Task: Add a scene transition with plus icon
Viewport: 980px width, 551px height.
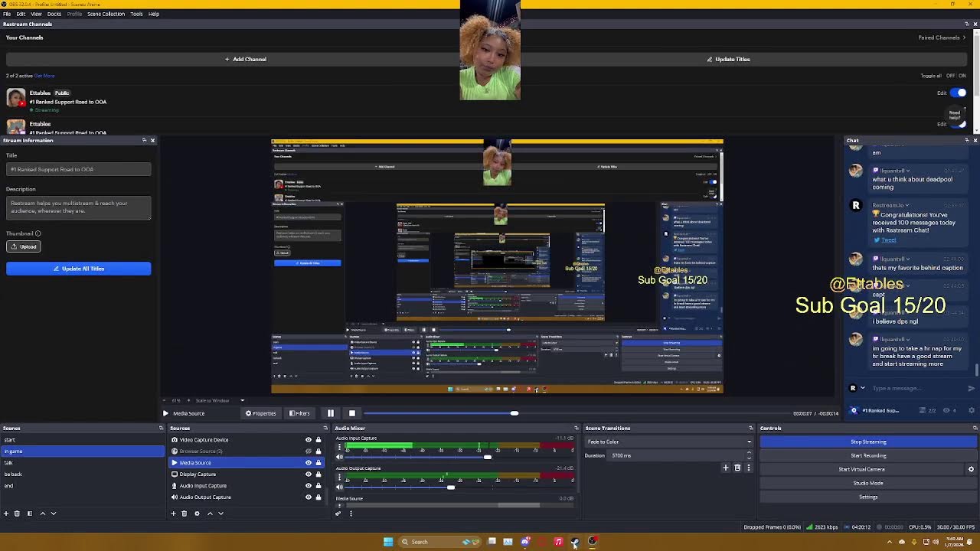Action: [x=726, y=468]
